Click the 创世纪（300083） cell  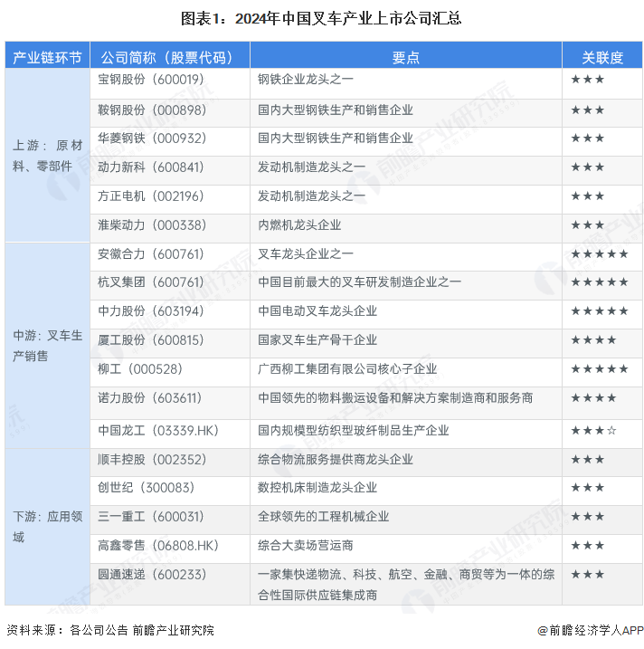170,491
